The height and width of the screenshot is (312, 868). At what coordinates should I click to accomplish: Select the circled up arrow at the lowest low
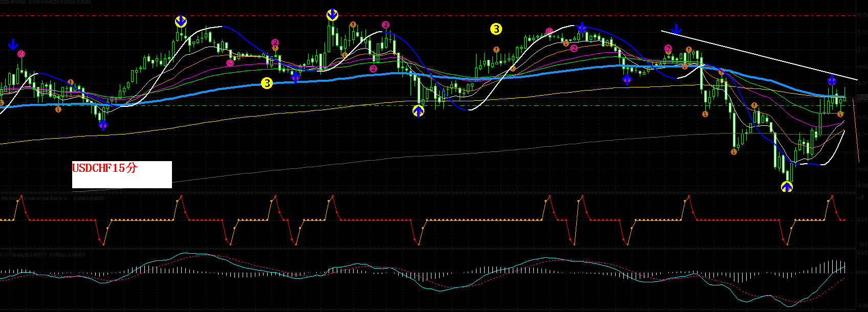(x=787, y=187)
